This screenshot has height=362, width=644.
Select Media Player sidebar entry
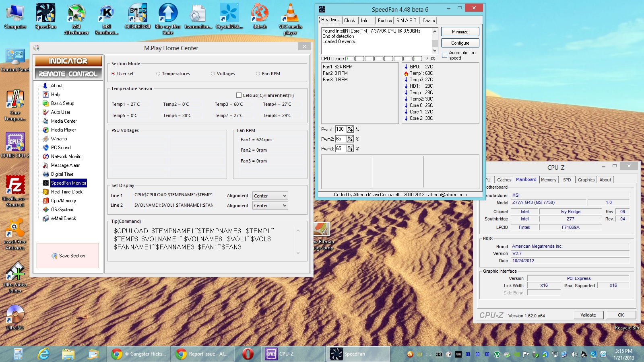(63, 130)
